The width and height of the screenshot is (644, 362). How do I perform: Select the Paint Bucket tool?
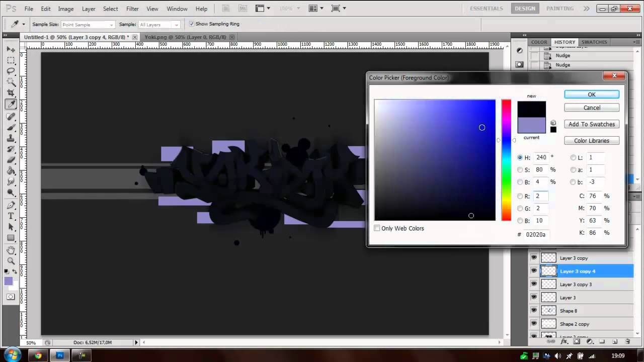point(11,171)
